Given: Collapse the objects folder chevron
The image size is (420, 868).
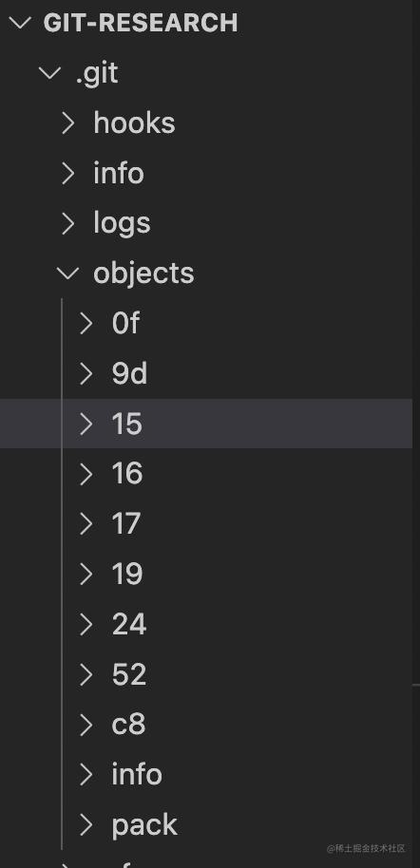Looking at the screenshot, I should 68,273.
